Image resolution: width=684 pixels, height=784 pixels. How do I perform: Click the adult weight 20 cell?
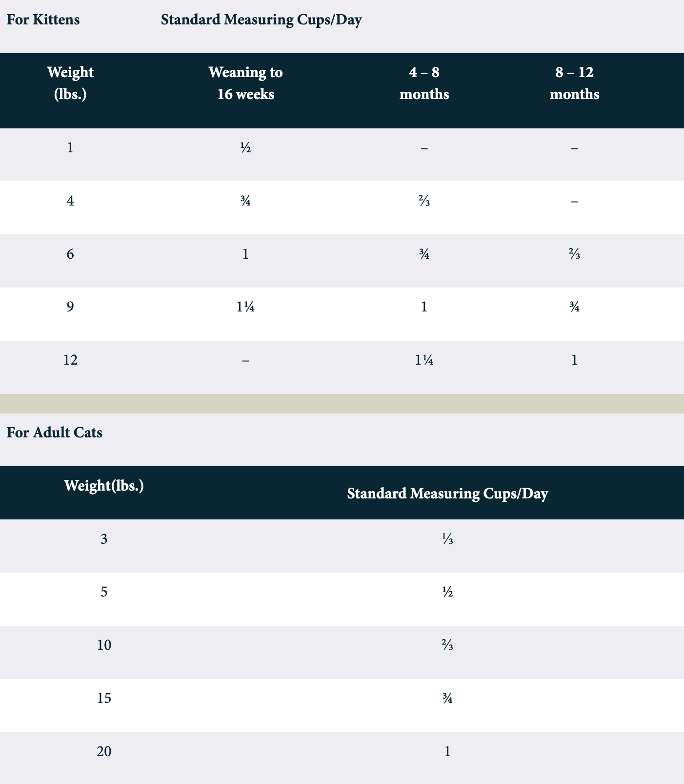[x=104, y=751]
